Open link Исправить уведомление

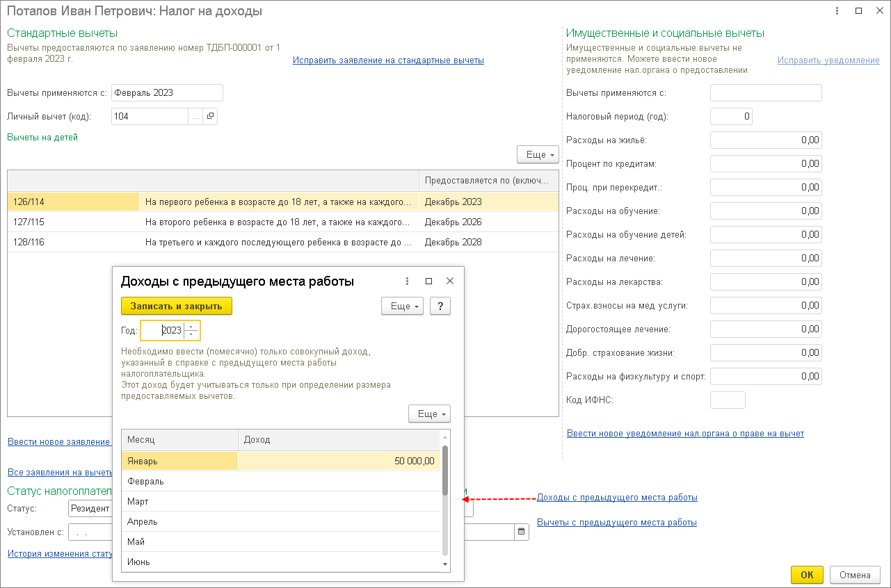828,60
